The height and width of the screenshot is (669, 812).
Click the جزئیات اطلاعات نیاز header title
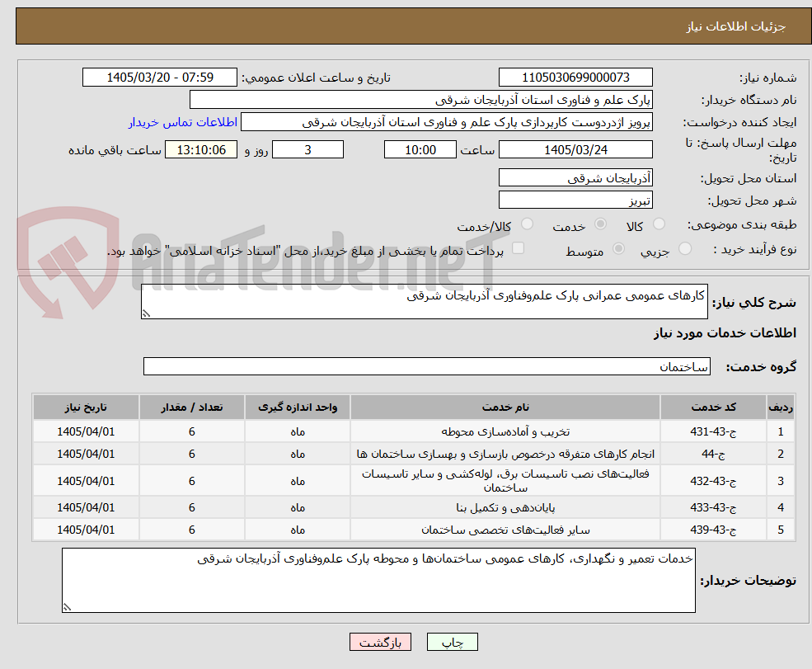click(736, 26)
